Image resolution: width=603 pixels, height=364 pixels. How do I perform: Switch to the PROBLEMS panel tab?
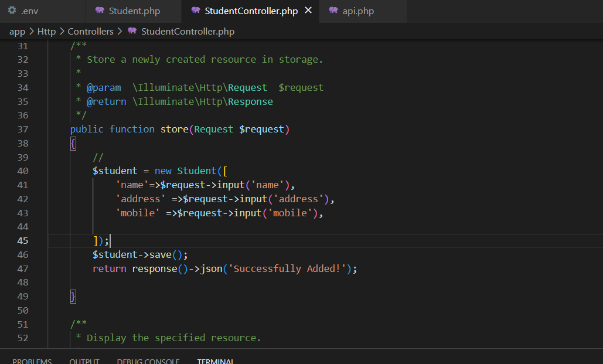pyautogui.click(x=32, y=361)
